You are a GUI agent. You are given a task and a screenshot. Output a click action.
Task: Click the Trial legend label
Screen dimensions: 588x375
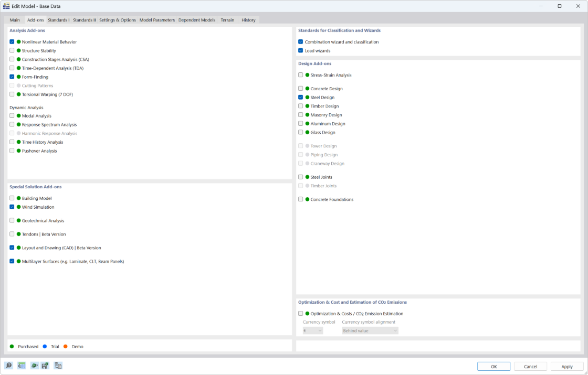point(55,347)
